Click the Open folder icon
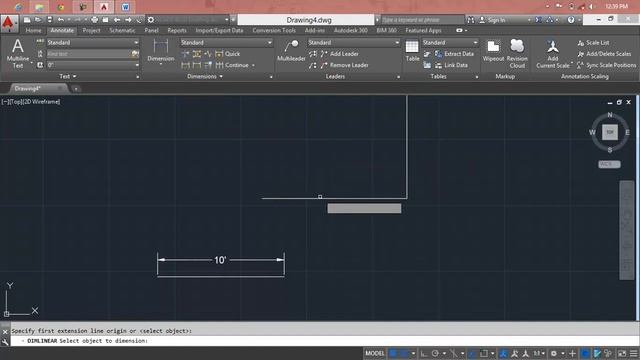 click(38, 20)
